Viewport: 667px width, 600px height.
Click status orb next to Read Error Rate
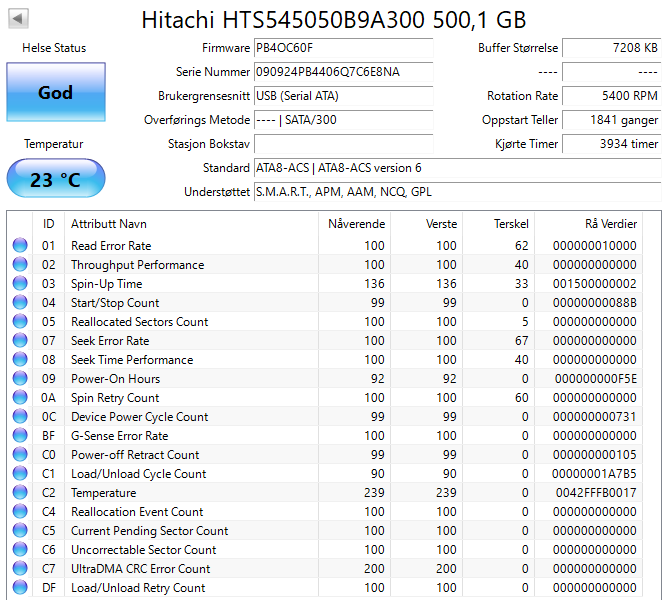pos(20,246)
